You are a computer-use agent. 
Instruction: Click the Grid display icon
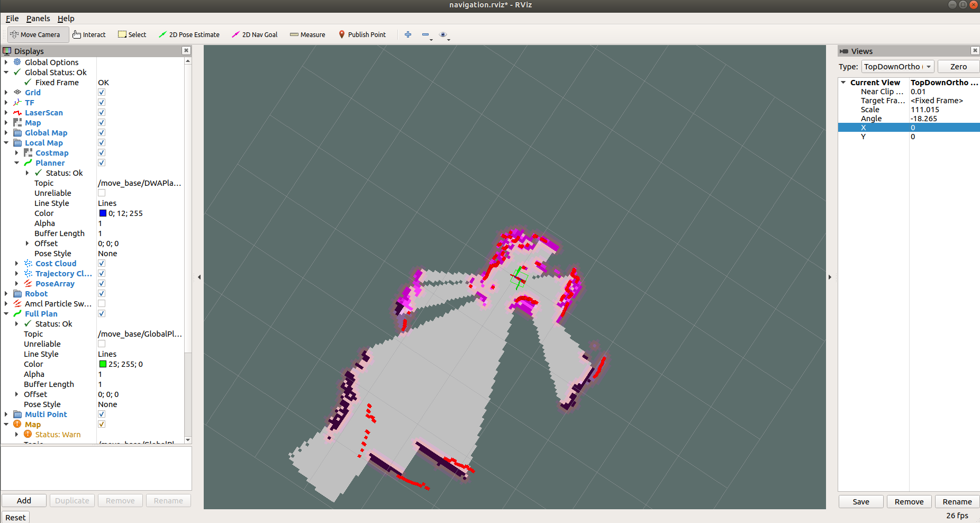tap(17, 92)
